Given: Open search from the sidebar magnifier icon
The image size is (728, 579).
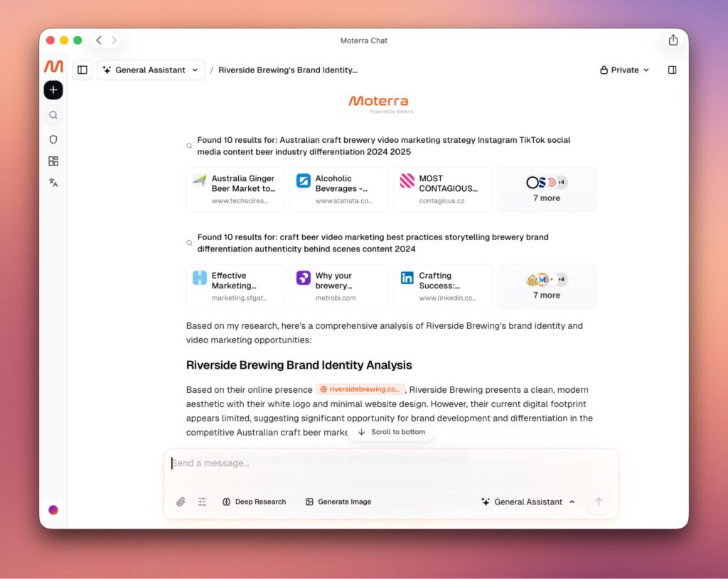Looking at the screenshot, I should click(53, 115).
